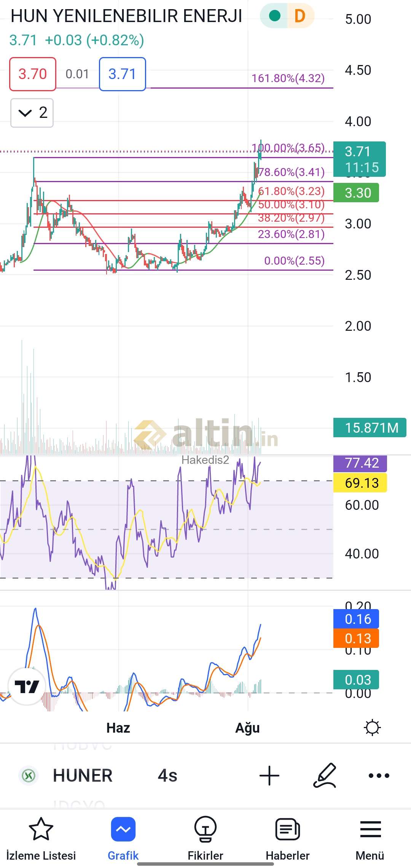The height and width of the screenshot is (868, 411).
Task: Tap the orange D data-delay badge
Action: coord(300,16)
